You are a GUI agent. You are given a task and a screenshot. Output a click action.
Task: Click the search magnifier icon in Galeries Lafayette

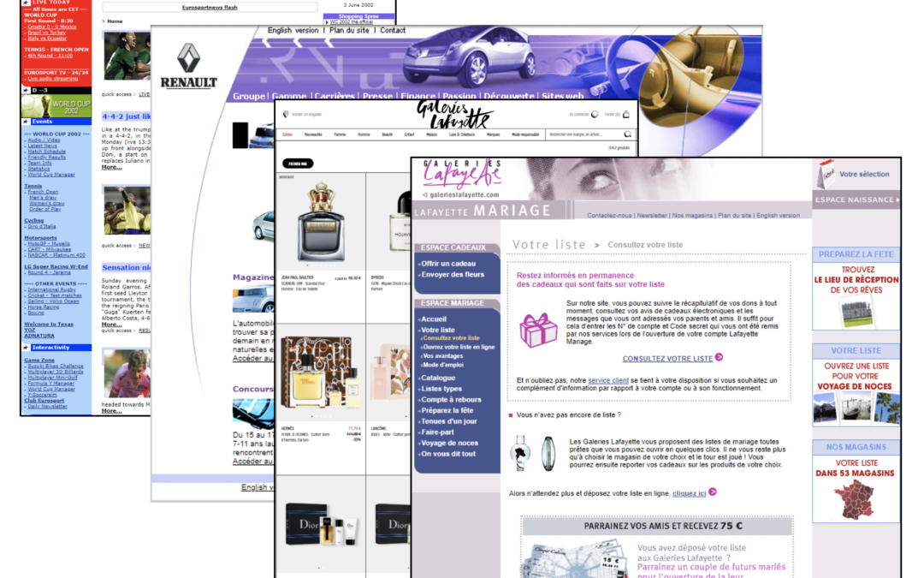click(x=628, y=134)
